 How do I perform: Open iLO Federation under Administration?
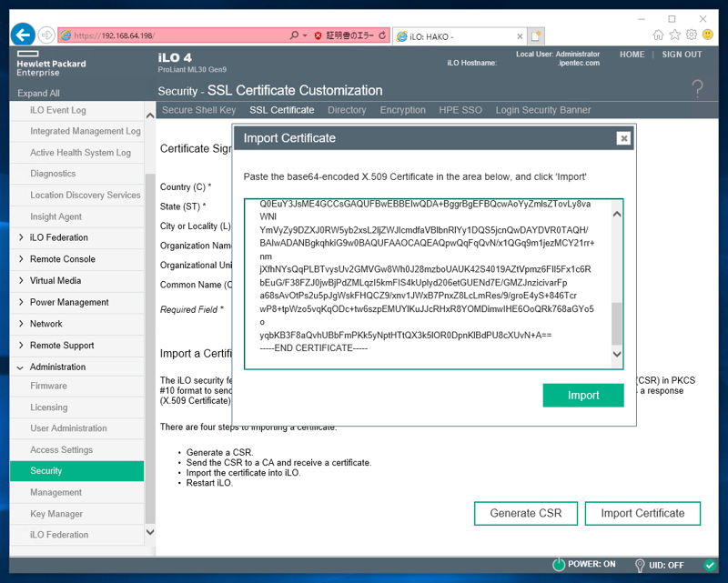point(77,535)
